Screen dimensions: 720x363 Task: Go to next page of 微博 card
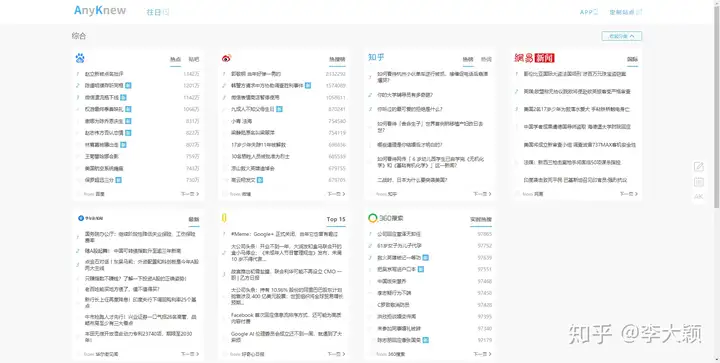tap(337, 194)
